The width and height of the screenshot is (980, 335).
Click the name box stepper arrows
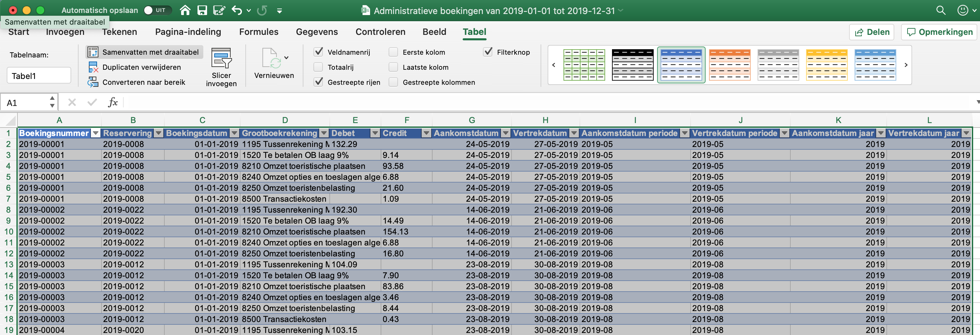[52, 103]
